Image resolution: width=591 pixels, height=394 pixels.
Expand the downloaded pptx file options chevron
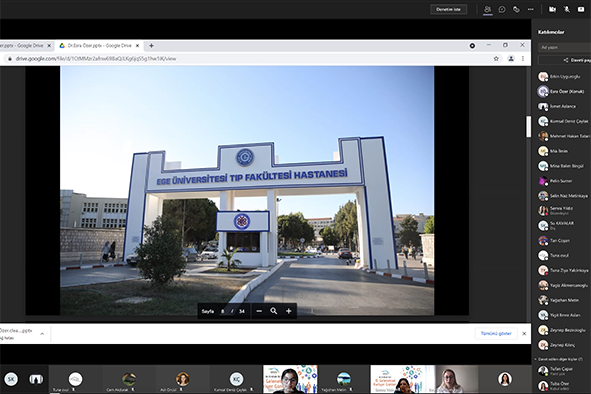point(42,334)
